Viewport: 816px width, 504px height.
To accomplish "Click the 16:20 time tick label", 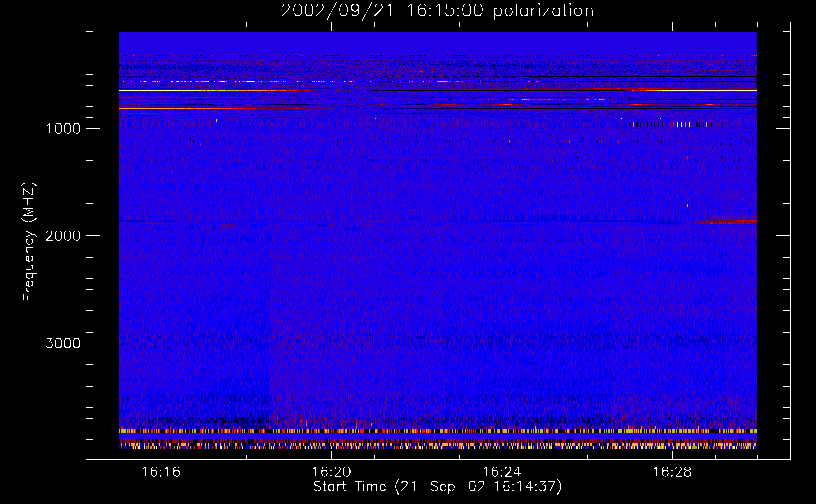I will (x=331, y=472).
